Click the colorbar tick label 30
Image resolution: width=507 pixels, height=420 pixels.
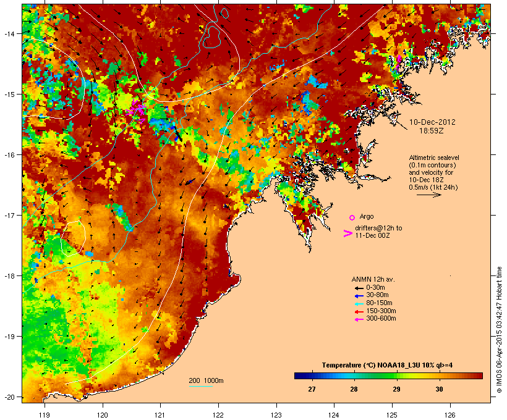coord(439,389)
